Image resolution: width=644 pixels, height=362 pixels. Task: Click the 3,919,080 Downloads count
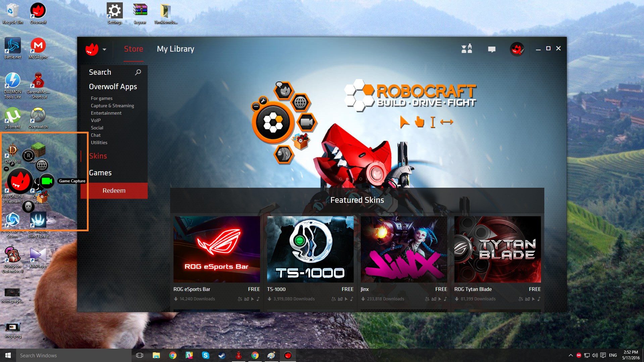[x=294, y=299]
